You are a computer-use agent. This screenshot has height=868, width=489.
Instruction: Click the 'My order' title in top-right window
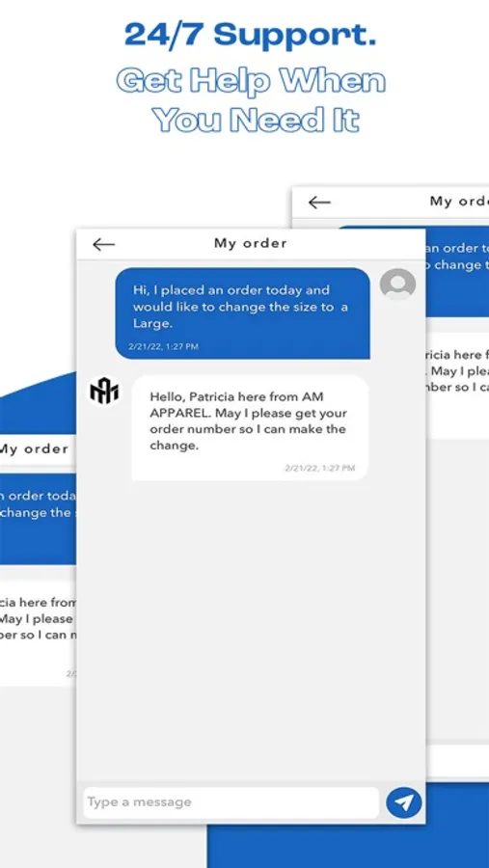[x=459, y=202]
